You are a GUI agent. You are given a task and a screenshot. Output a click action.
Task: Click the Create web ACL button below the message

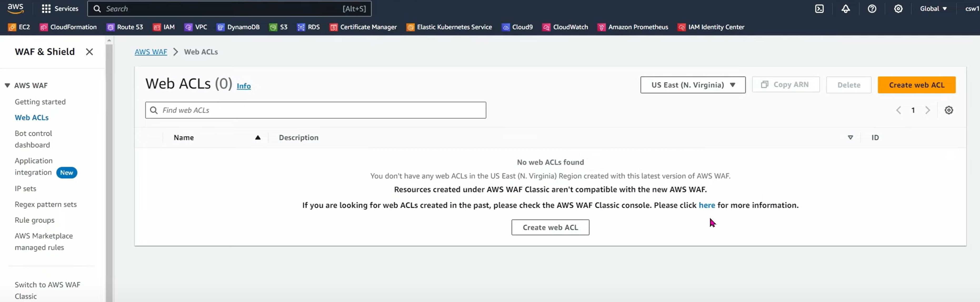pos(550,227)
